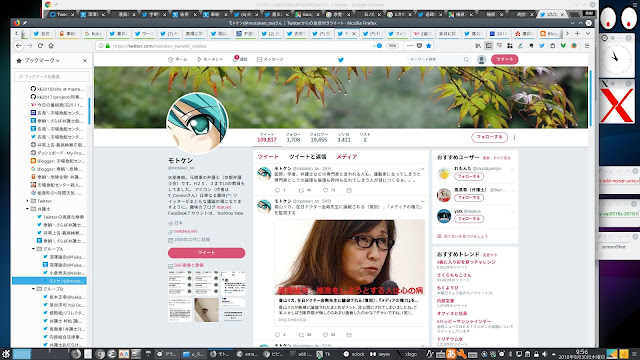Click the Firefox forward arrow
Image resolution: width=640 pixels, height=360 pixels.
pyautogui.click(x=29, y=46)
